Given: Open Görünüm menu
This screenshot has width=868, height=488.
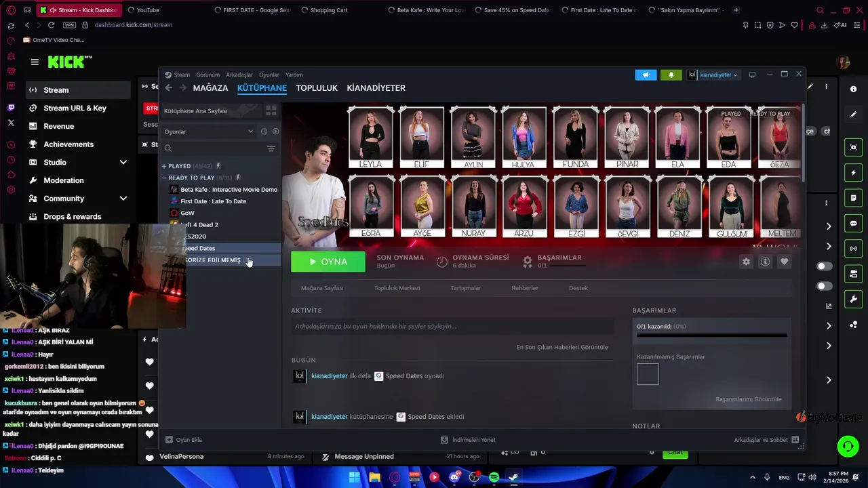Looking at the screenshot, I should [x=208, y=75].
